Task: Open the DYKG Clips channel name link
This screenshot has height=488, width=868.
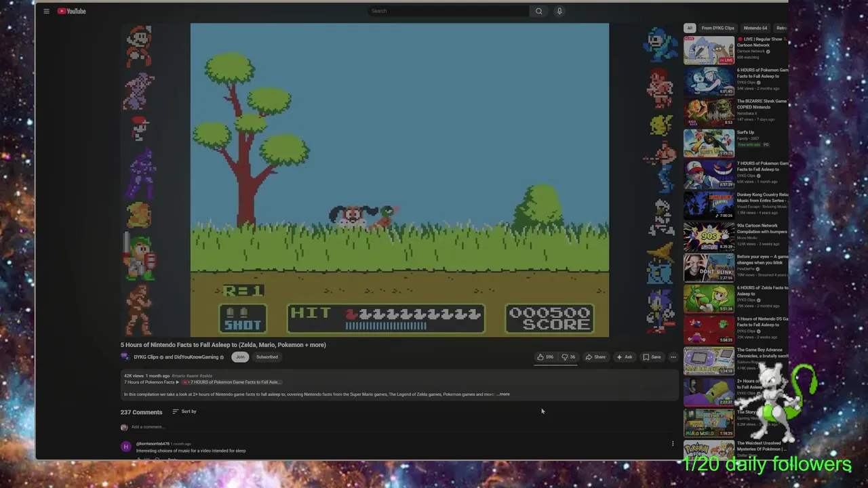Action: [146, 357]
